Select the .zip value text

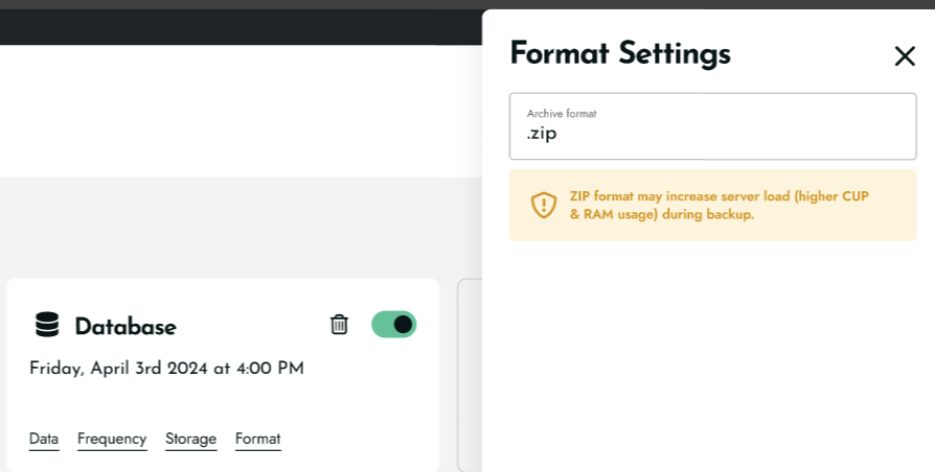pos(541,134)
